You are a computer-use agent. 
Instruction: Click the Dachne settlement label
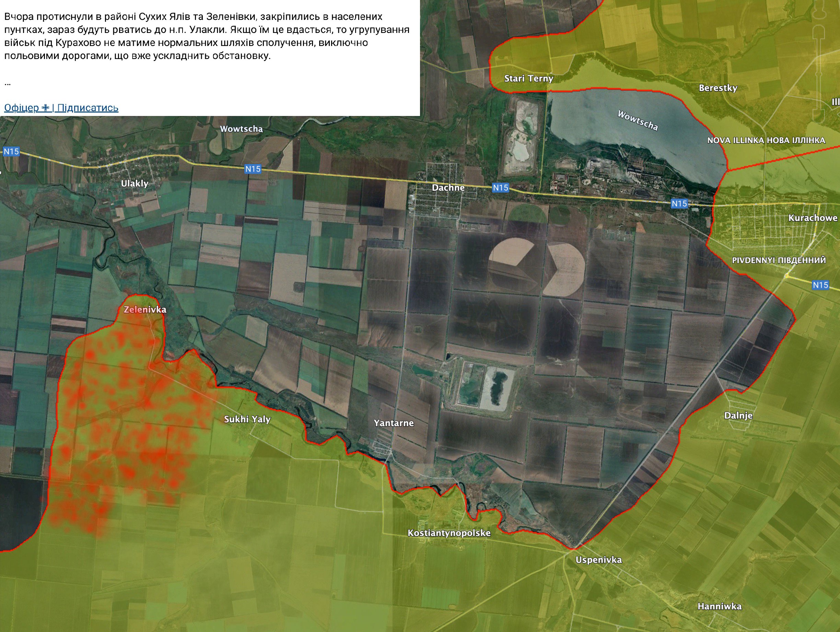448,188
